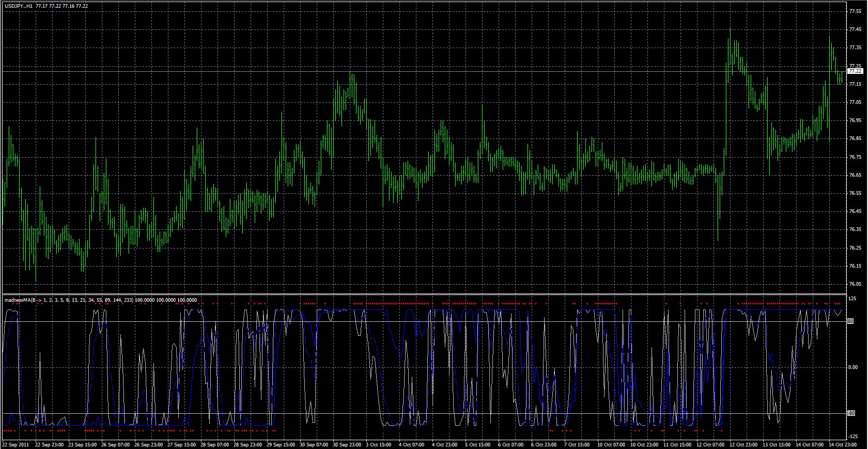Viewport: 868px width, 449px height.
Task: Click the 76.05 price scale label
Action: [x=855, y=284]
